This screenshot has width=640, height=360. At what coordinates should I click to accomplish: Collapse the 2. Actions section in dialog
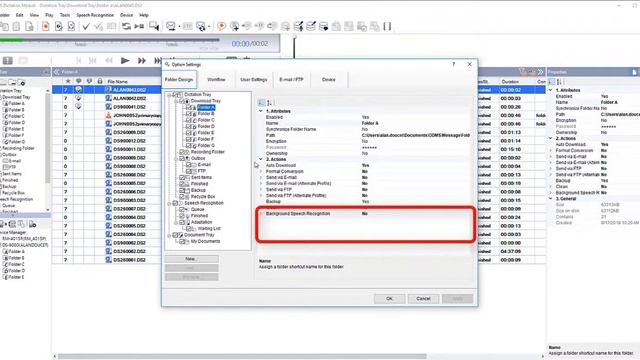pyautogui.click(x=261, y=159)
